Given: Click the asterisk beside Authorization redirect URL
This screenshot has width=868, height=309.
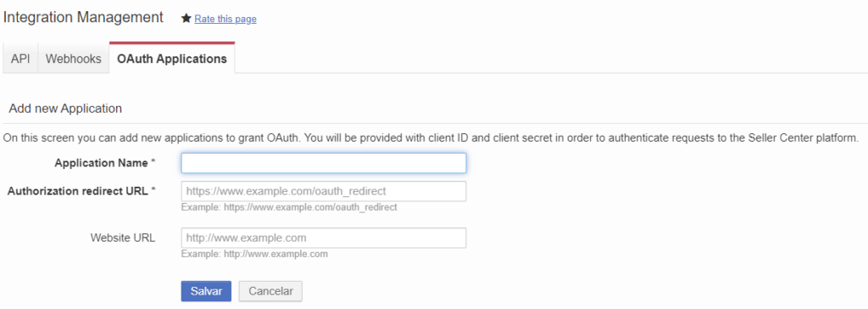Looking at the screenshot, I should (x=153, y=190).
